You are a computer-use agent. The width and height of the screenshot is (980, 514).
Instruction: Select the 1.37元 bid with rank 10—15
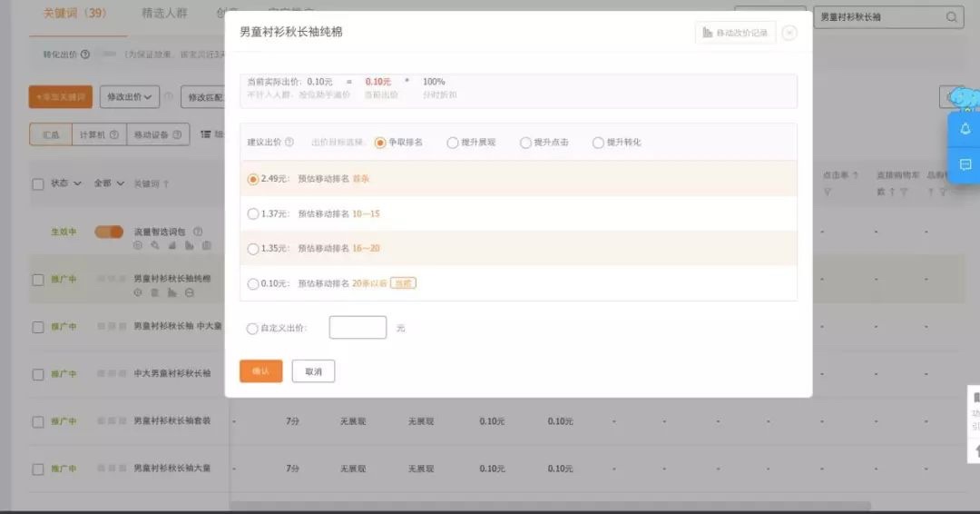click(x=252, y=213)
